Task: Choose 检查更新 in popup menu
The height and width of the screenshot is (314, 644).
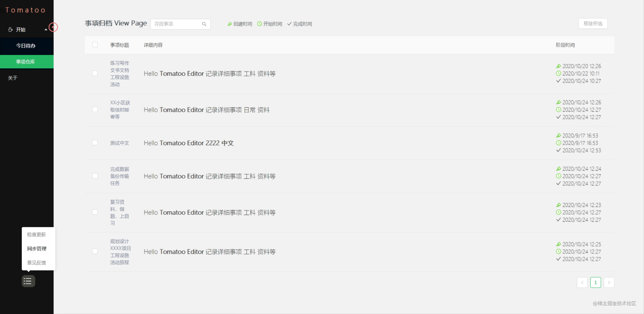Action: 36,235
